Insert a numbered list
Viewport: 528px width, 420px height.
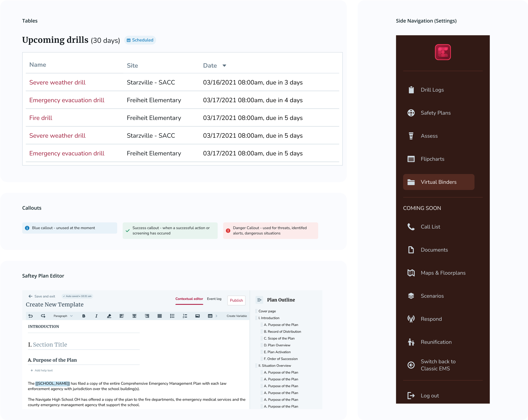(x=185, y=316)
